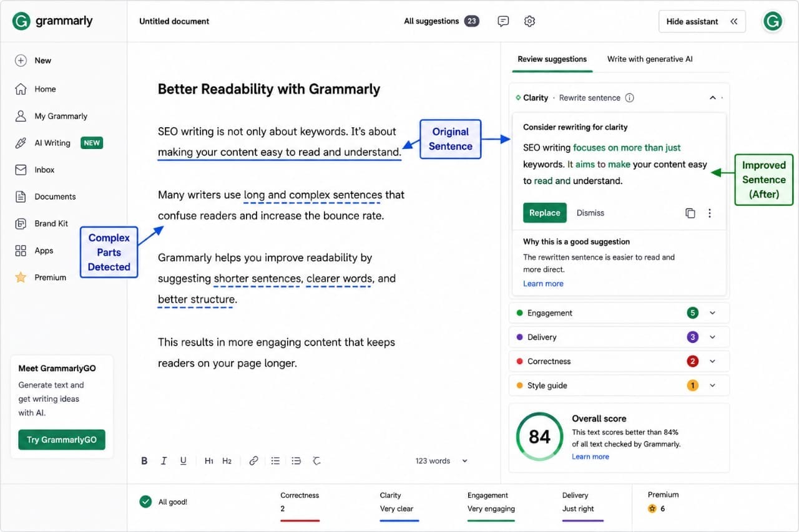799x532 pixels.
Task: Open the comments speech-bubble icon in the header
Action: pyautogui.click(x=503, y=21)
